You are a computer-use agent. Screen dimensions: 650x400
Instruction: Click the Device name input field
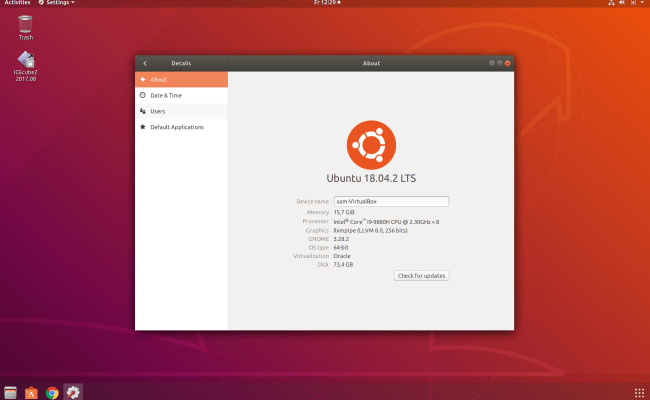coord(391,201)
